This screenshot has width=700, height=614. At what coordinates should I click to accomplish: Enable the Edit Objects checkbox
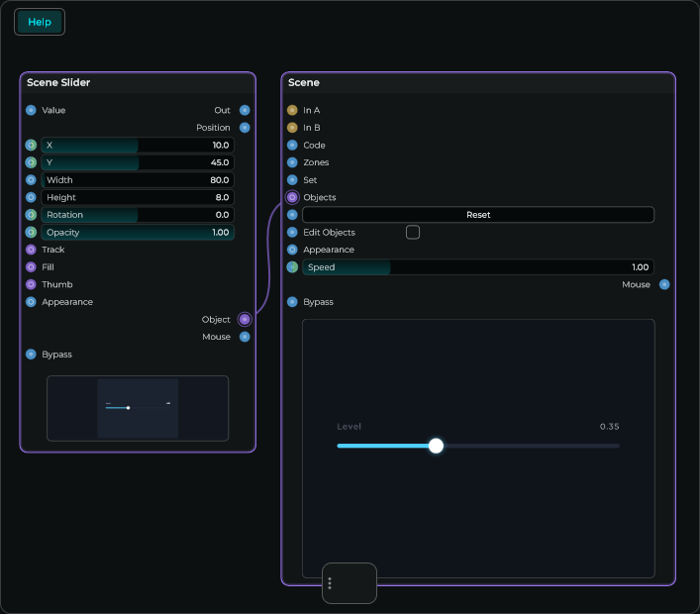pyautogui.click(x=413, y=232)
